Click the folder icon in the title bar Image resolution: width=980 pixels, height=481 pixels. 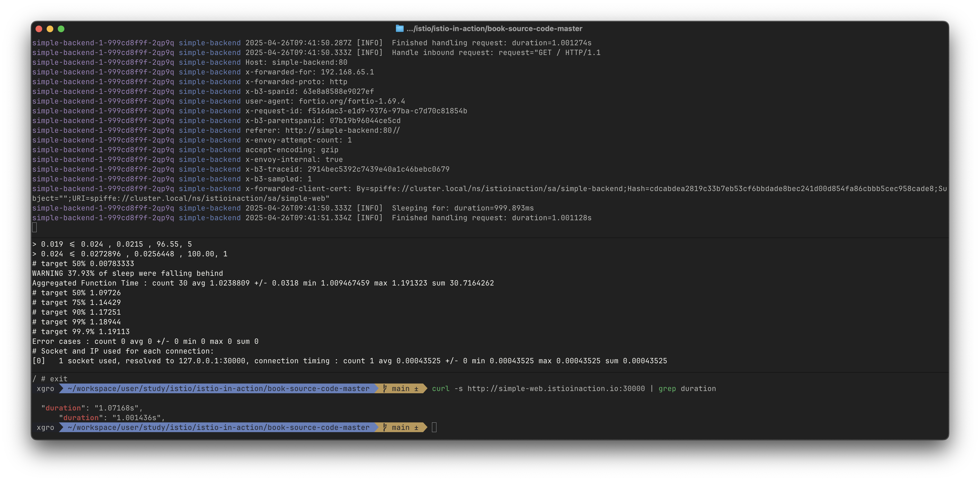click(399, 29)
